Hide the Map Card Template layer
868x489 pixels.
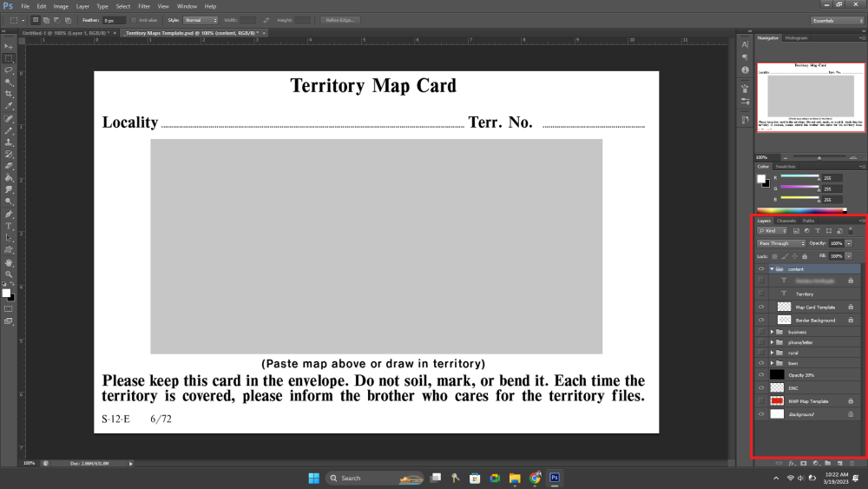[x=761, y=307]
